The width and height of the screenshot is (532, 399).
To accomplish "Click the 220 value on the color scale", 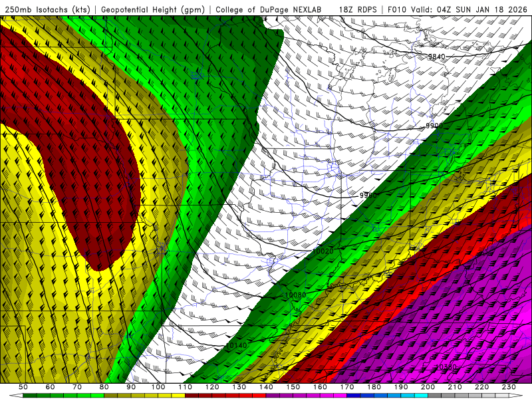I will click(x=482, y=387).
